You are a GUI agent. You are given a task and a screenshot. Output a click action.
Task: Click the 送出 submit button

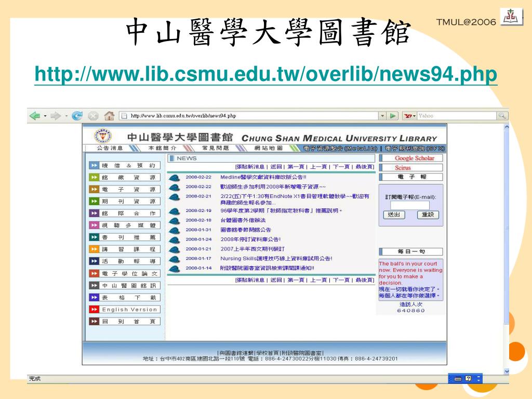click(x=394, y=215)
